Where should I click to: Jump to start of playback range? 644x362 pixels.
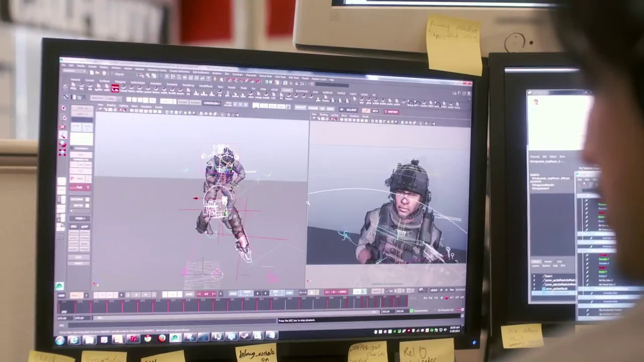pos(426,299)
